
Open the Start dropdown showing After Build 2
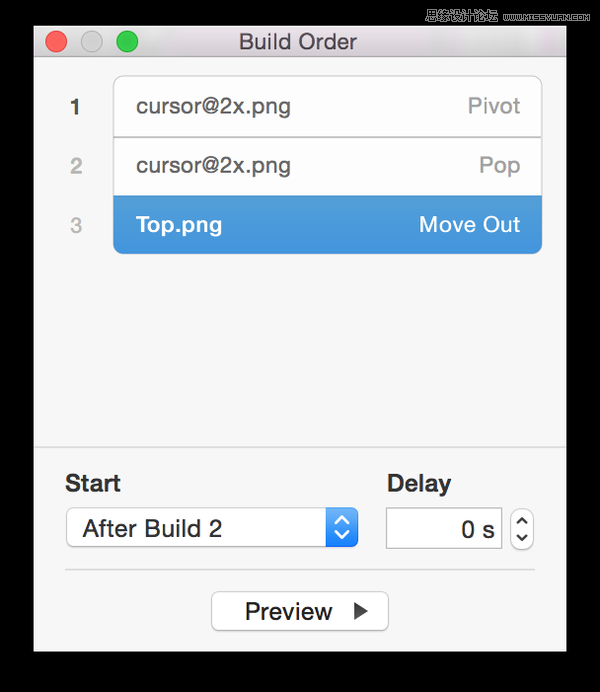coord(212,527)
